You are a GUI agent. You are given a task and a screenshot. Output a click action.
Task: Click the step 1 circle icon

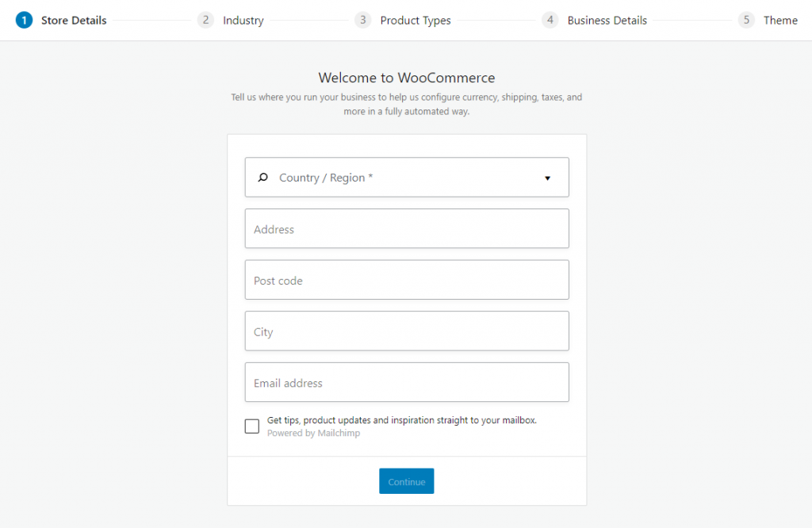(24, 21)
